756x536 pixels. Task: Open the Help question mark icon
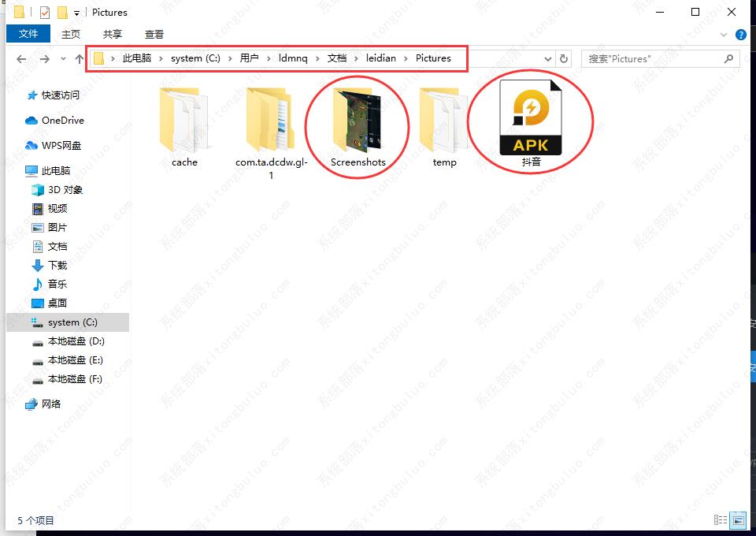coord(740,35)
